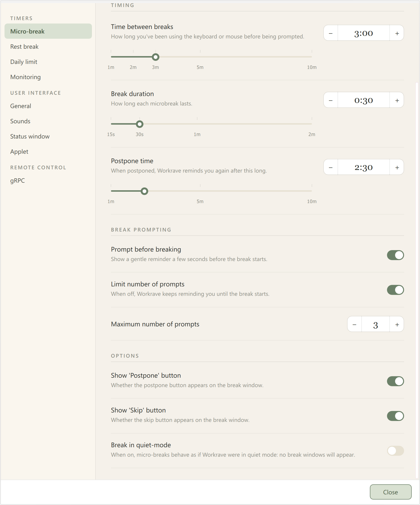Click the Postpone time slider handle
Screen dimensions: 420x505
[x=144, y=191]
